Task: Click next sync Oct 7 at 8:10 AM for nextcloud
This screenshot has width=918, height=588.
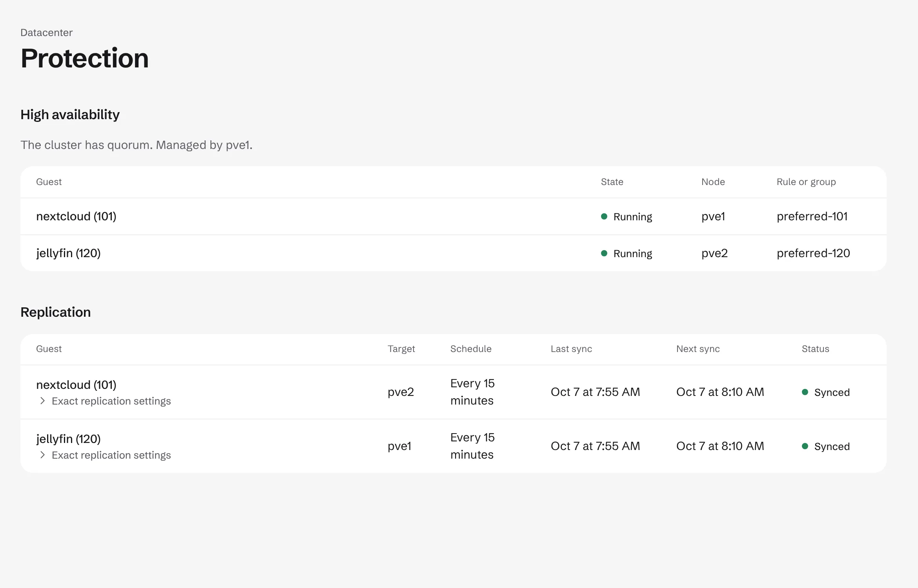Action: [720, 392]
